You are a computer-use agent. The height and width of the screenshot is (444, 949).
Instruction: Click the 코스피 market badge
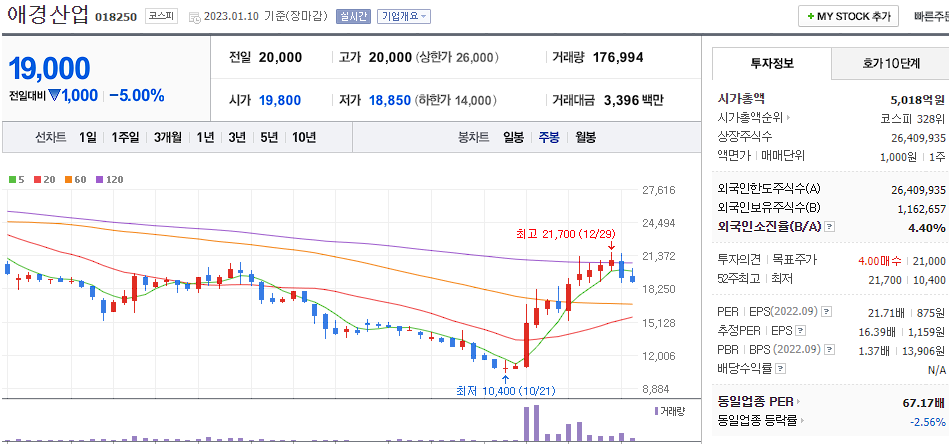[x=161, y=16]
